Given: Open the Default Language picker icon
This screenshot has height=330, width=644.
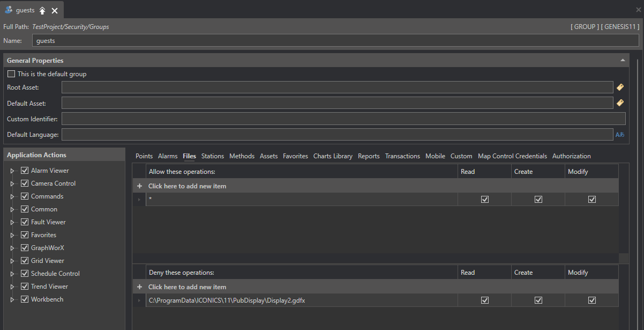Looking at the screenshot, I should [x=620, y=135].
